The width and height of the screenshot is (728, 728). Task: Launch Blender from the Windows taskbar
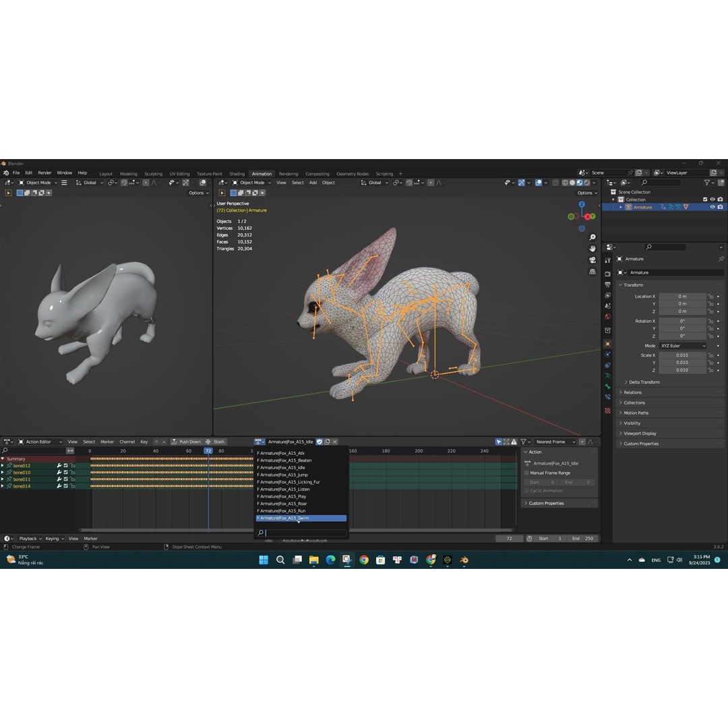pos(464,560)
